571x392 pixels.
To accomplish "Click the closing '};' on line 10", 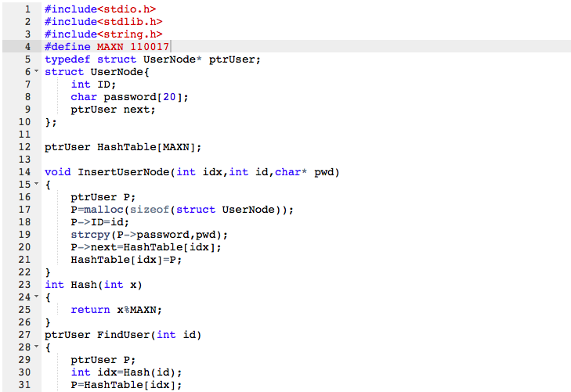I will (51, 122).
